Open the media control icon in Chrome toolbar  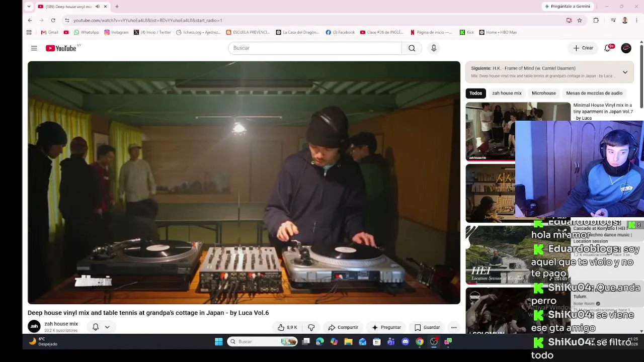point(613,20)
